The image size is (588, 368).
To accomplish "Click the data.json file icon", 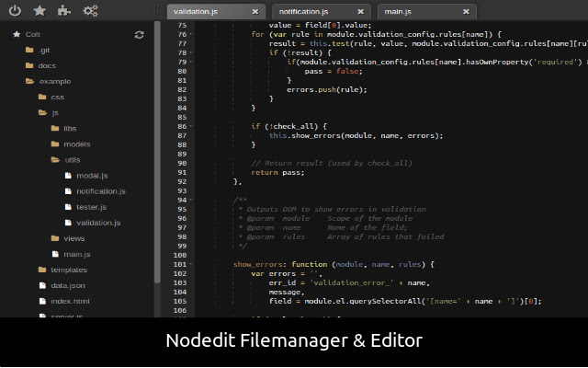I will point(43,285).
